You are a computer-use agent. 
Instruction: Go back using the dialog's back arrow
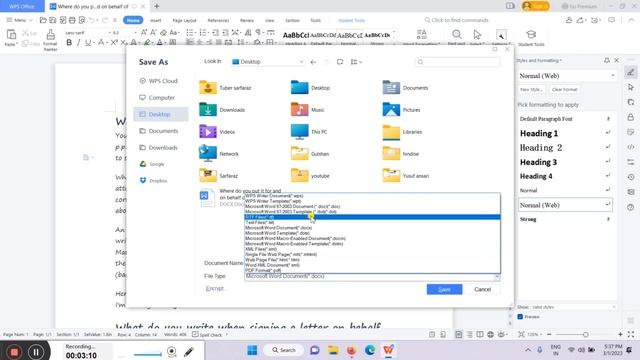click(313, 62)
